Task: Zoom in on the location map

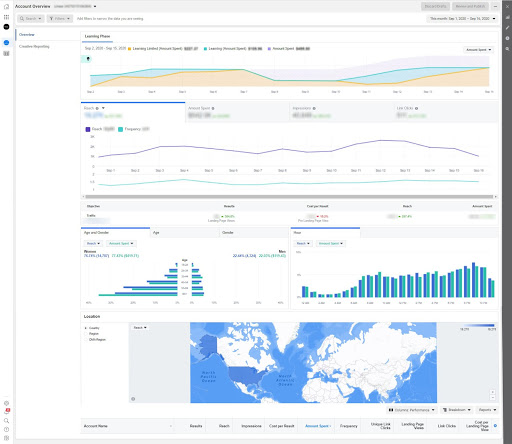Action: point(493,392)
